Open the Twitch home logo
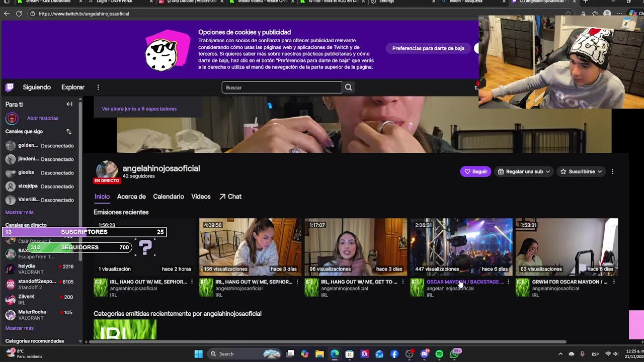Screen dimensions: 644x362 click(x=10, y=87)
